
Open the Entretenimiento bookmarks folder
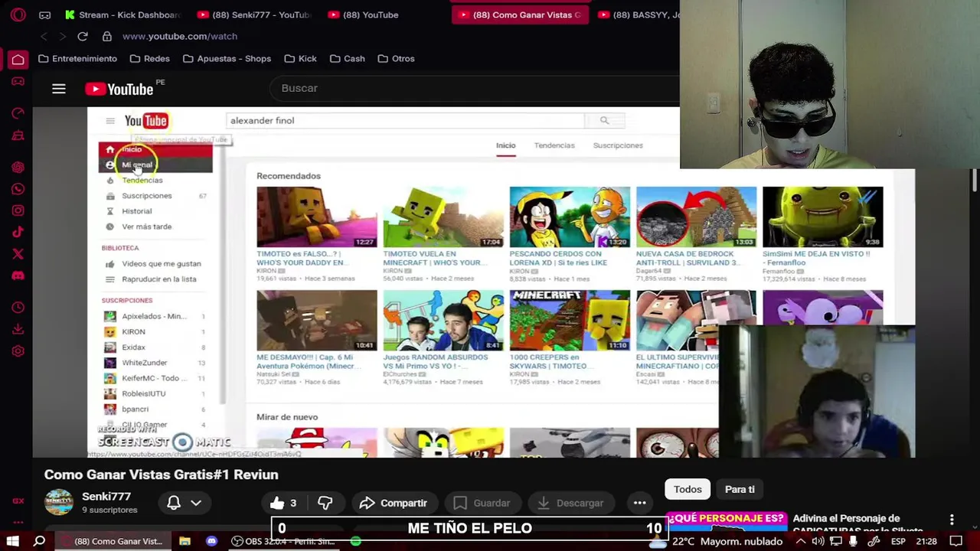(77, 58)
